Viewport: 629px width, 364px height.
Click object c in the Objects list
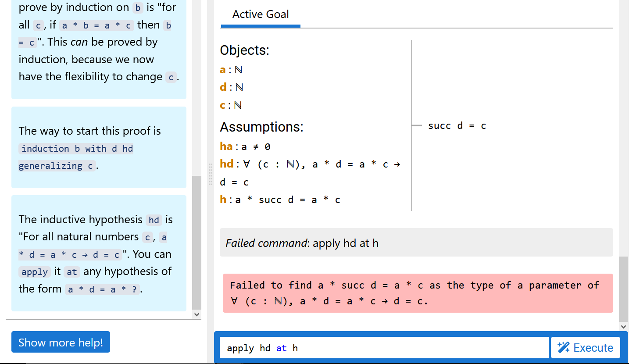(x=223, y=105)
